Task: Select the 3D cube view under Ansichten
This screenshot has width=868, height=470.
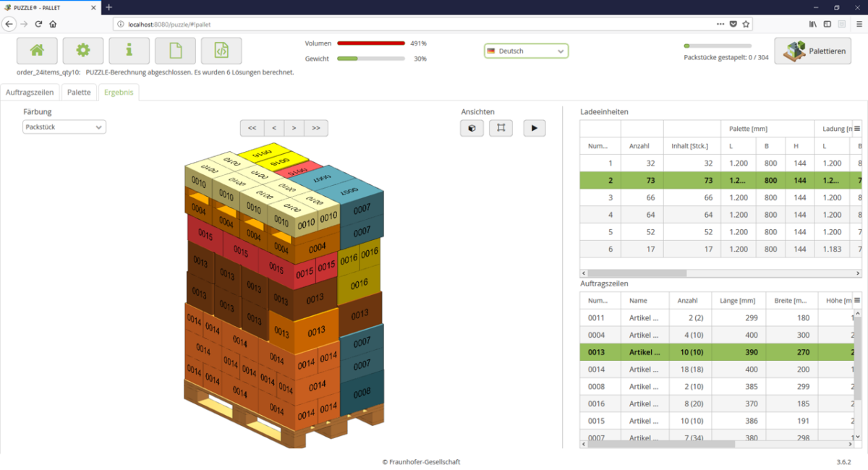Action: (x=472, y=128)
